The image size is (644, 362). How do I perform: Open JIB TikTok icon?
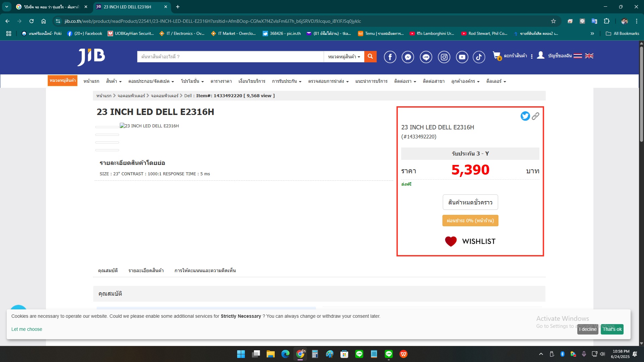479,57
